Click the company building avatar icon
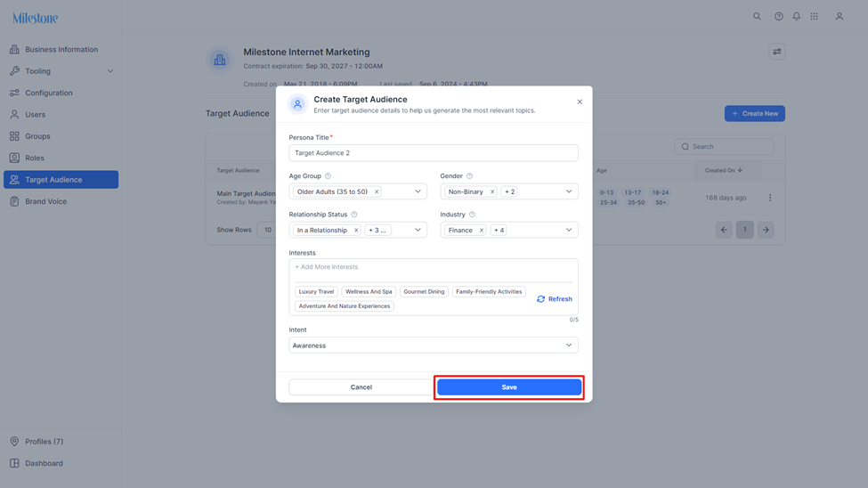The width and height of the screenshot is (868, 488). tap(220, 60)
